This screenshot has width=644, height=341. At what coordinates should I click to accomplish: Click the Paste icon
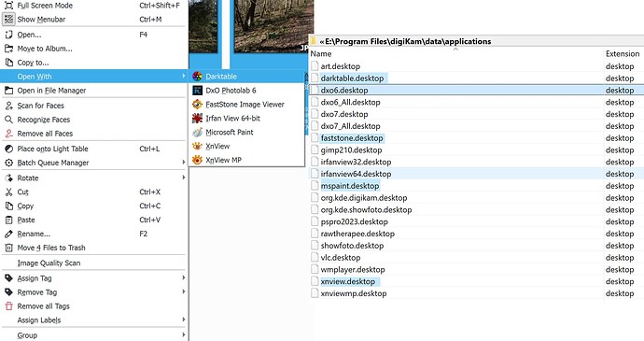click(x=8, y=220)
